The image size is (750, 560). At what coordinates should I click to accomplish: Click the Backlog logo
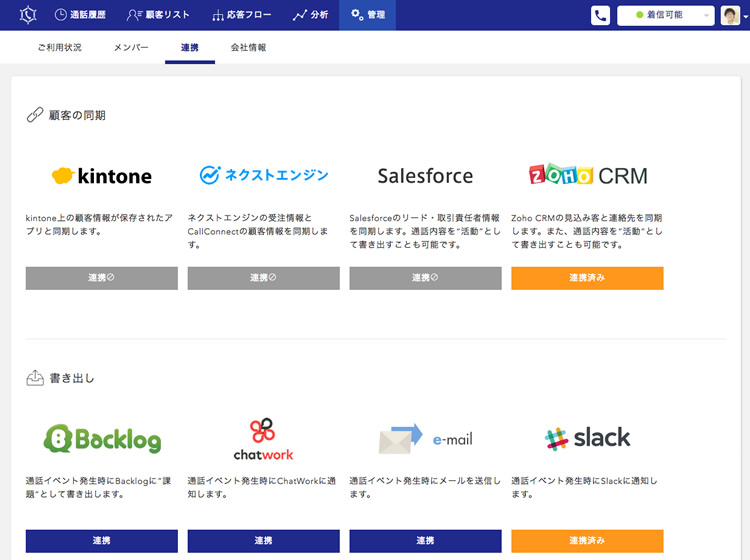(102, 439)
